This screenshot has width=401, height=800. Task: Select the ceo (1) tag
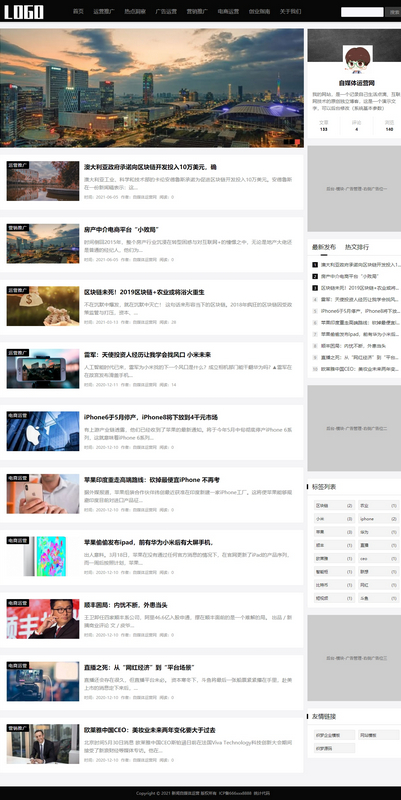click(x=378, y=559)
